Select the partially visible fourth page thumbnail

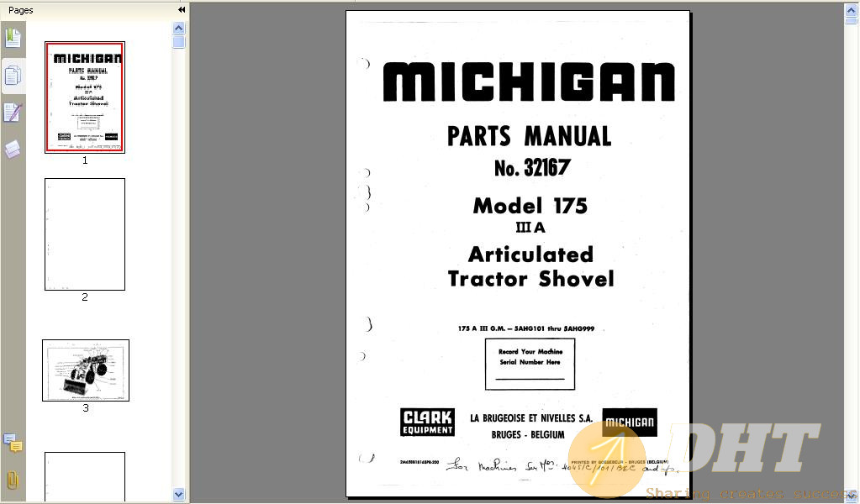point(85,476)
